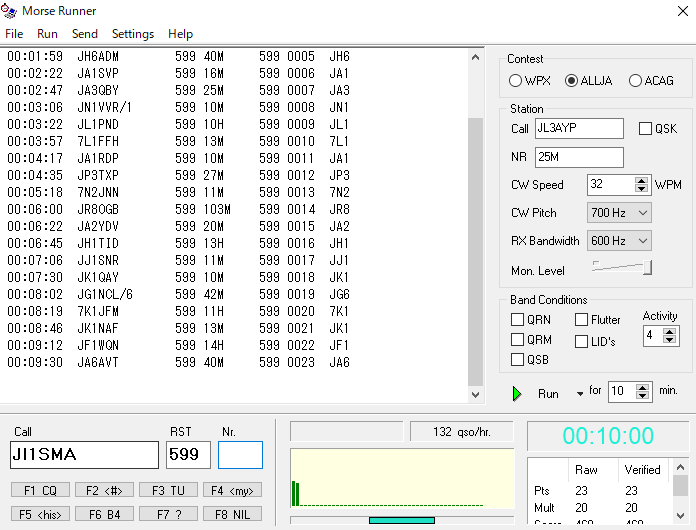Select log row JN1VVR/1
696x530 pixels.
coord(178,107)
